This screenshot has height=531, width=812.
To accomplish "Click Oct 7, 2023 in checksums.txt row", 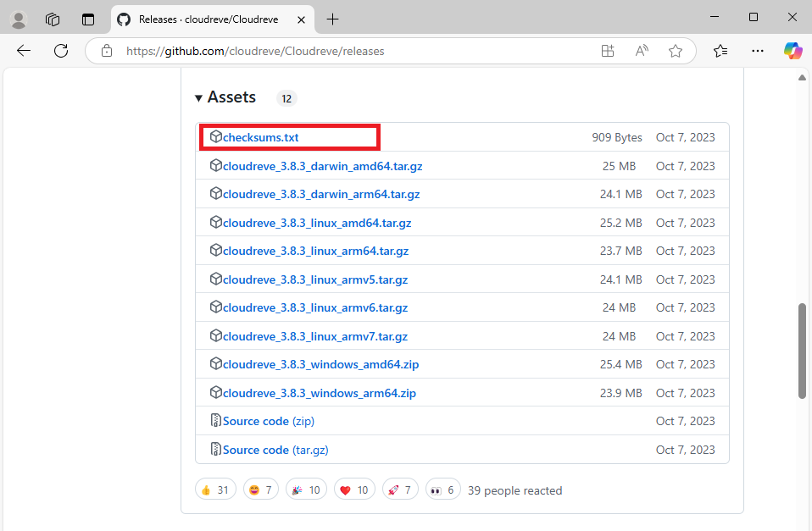I will pos(685,138).
